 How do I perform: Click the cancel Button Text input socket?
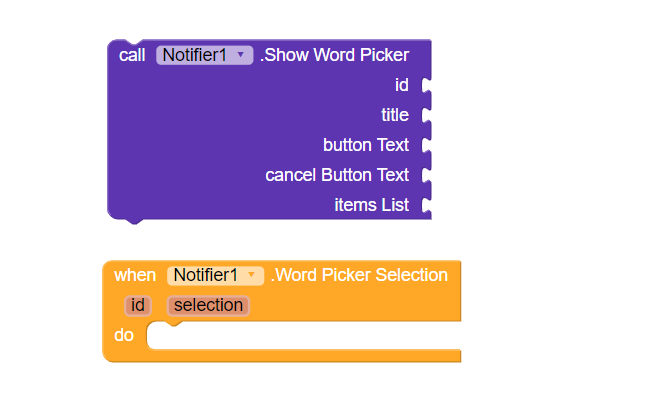click(x=427, y=175)
